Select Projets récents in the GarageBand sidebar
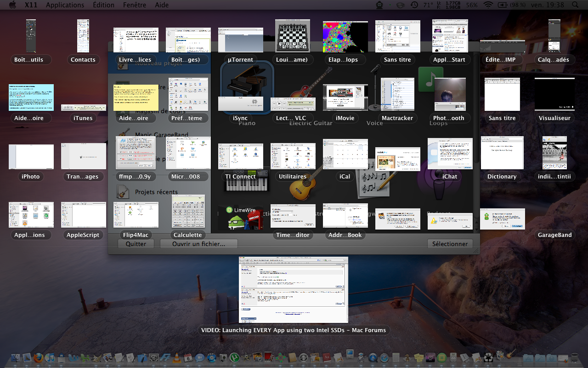The image size is (588, 368). (156, 192)
